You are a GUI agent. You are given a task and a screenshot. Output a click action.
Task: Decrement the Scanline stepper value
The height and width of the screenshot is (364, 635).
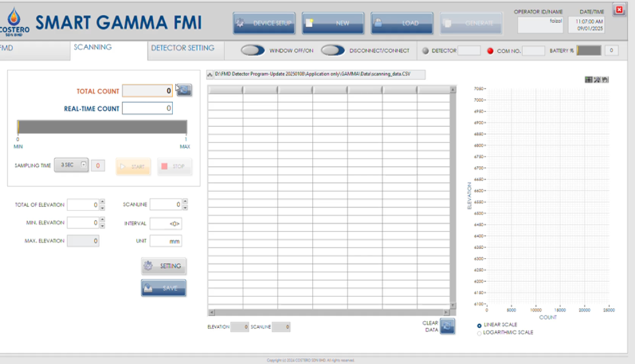(x=185, y=207)
